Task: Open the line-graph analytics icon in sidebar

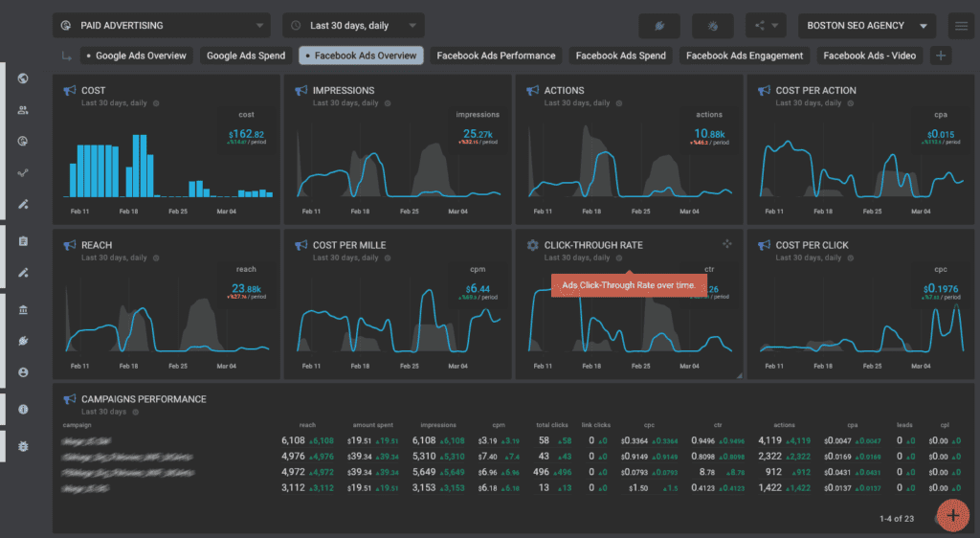Action: click(x=23, y=172)
